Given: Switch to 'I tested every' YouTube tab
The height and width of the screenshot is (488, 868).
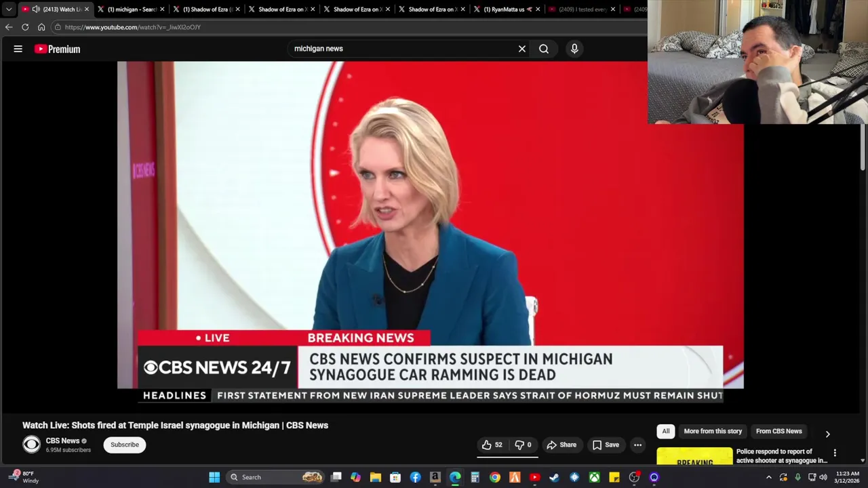Looking at the screenshot, I should pos(581,9).
